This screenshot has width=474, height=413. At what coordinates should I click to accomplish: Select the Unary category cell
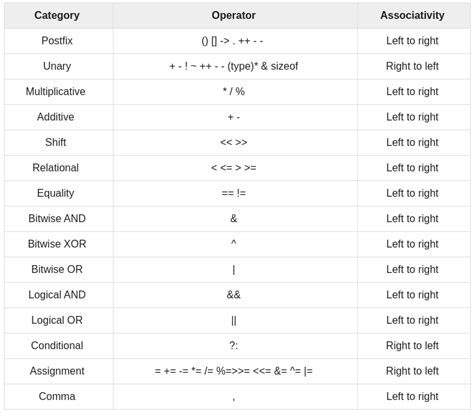(x=57, y=66)
